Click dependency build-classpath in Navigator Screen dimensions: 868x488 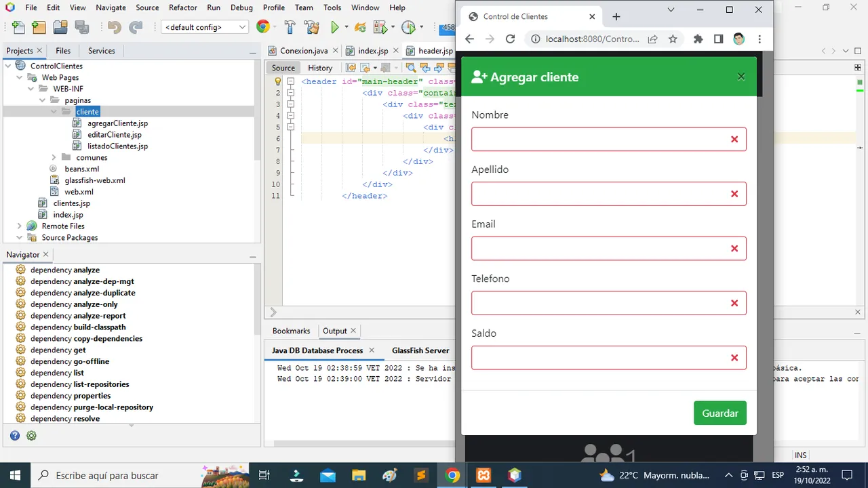pos(78,327)
